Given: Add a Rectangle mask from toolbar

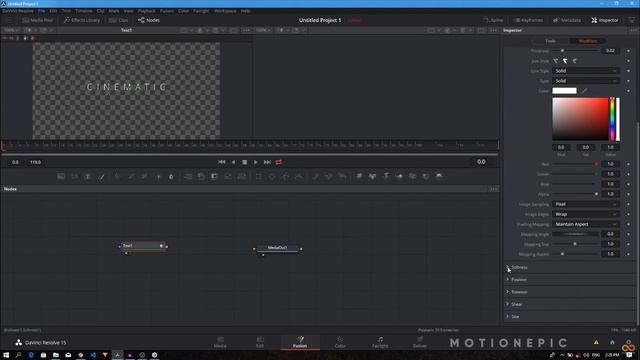Looking at the screenshot, I should click(259, 176).
